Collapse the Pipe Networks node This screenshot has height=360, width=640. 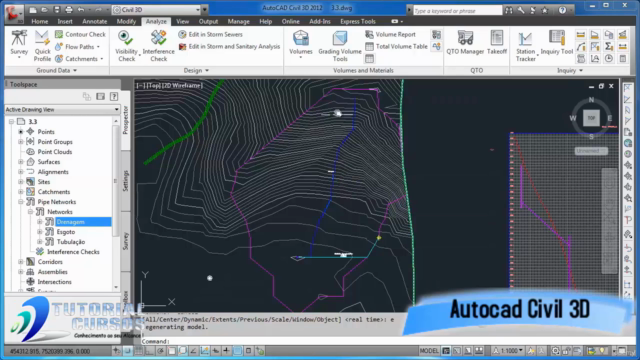[21, 202]
